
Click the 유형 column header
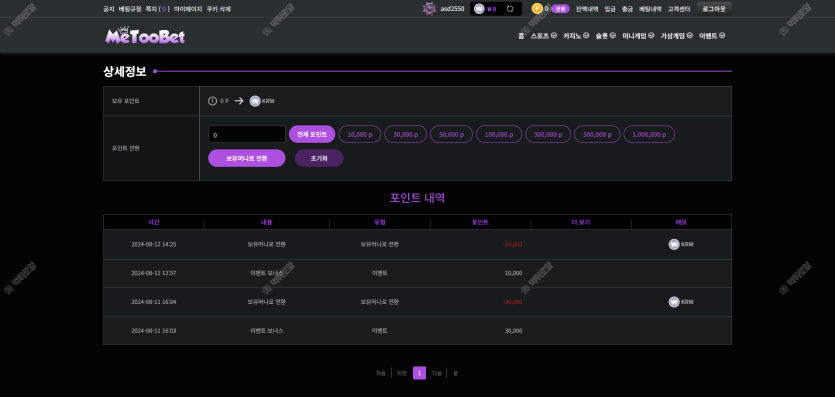coord(380,222)
